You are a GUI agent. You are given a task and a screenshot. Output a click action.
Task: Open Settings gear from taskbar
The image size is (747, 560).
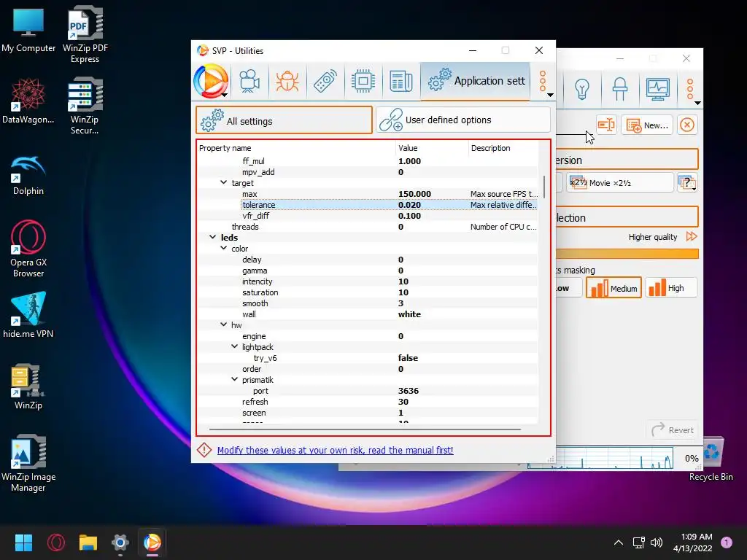click(x=120, y=542)
